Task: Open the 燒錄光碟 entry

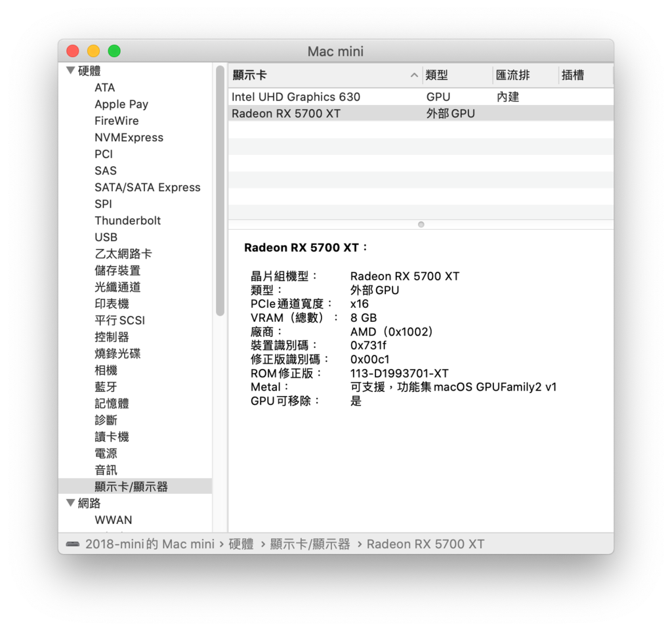Action: (x=117, y=354)
